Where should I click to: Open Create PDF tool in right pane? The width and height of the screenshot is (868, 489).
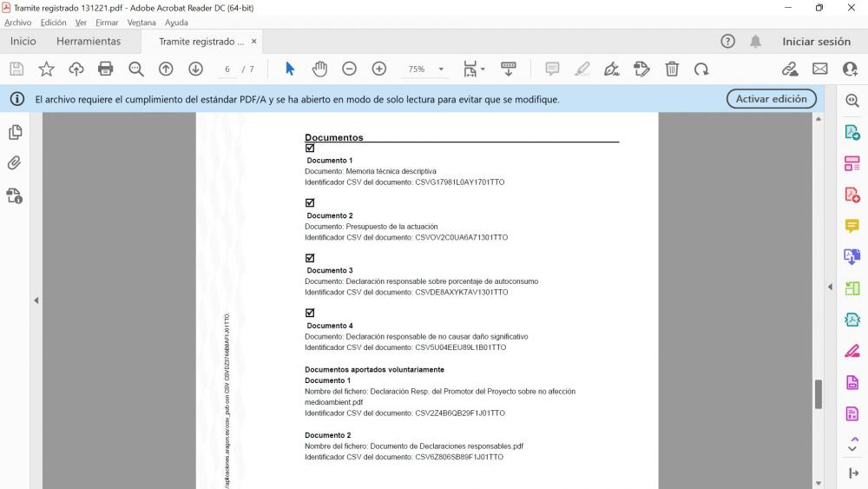pyautogui.click(x=852, y=195)
